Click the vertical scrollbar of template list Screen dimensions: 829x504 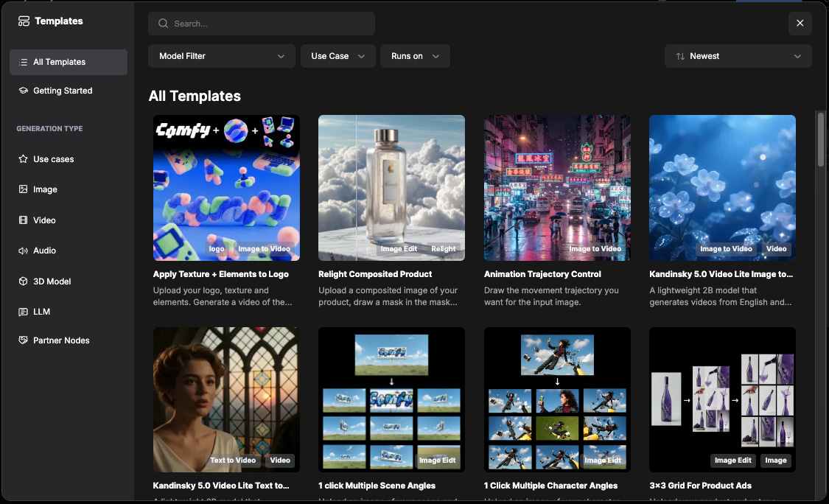[x=821, y=139]
